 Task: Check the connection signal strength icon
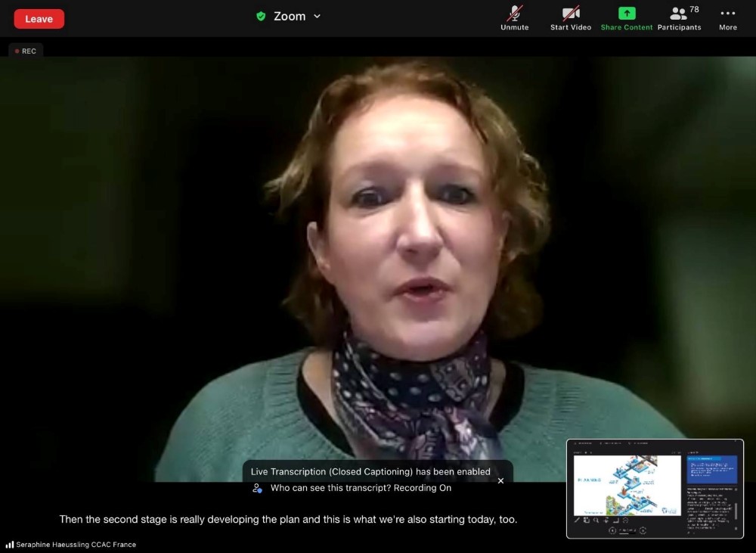[x=10, y=545]
